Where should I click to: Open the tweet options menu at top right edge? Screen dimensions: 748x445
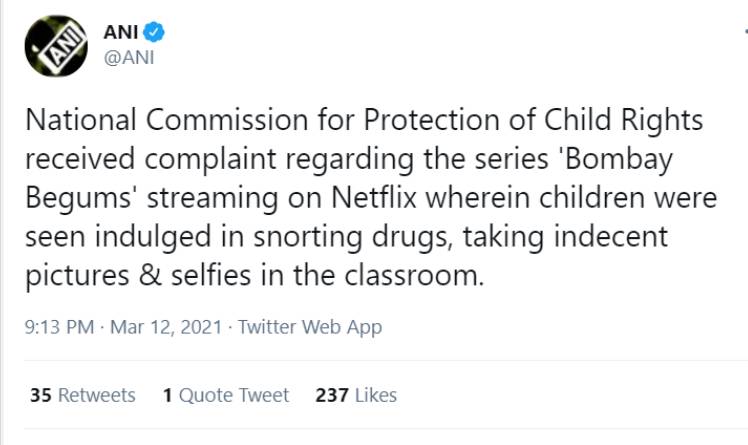pyautogui.click(x=746, y=31)
